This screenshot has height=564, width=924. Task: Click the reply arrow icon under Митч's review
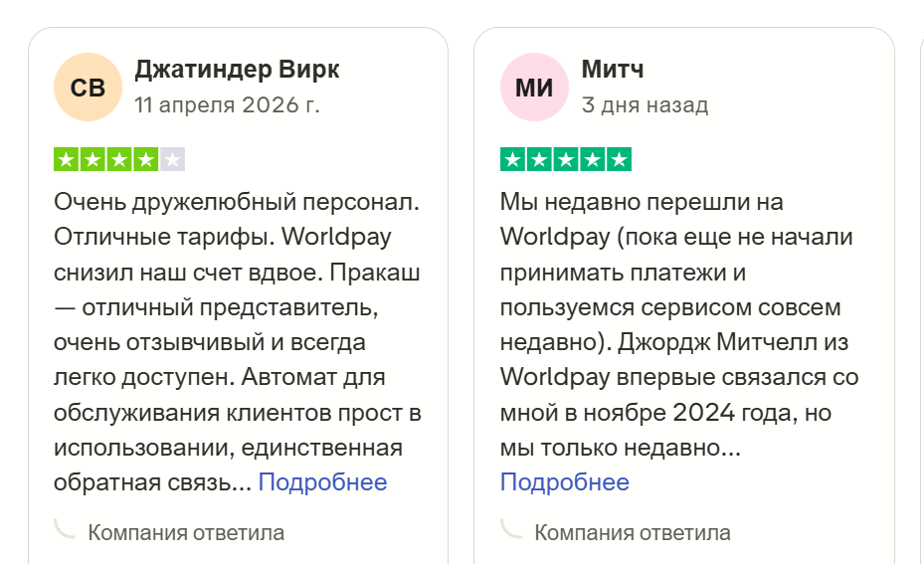[x=512, y=529]
